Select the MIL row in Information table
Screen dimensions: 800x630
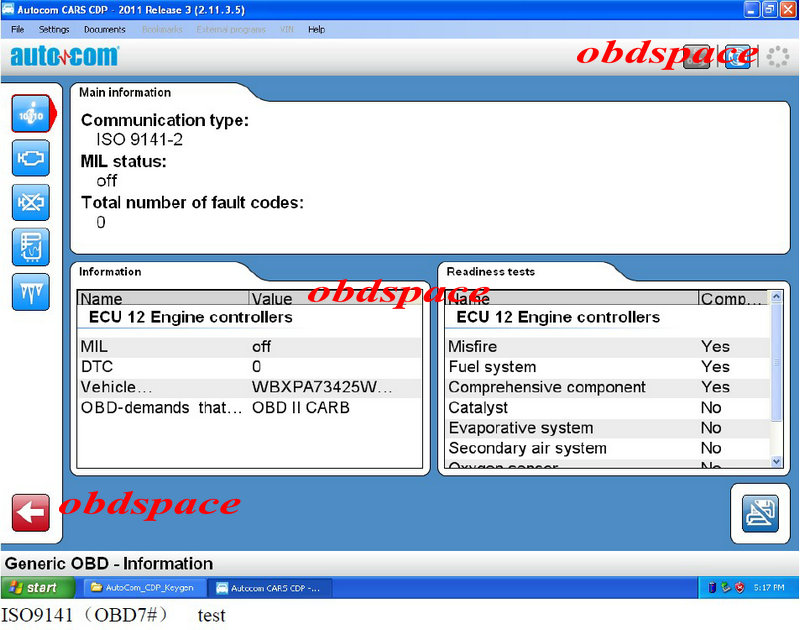coord(250,347)
